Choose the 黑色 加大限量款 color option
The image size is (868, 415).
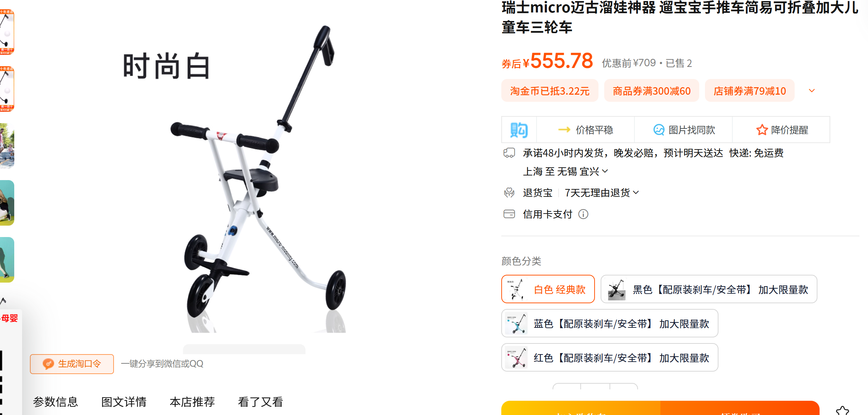click(x=708, y=289)
